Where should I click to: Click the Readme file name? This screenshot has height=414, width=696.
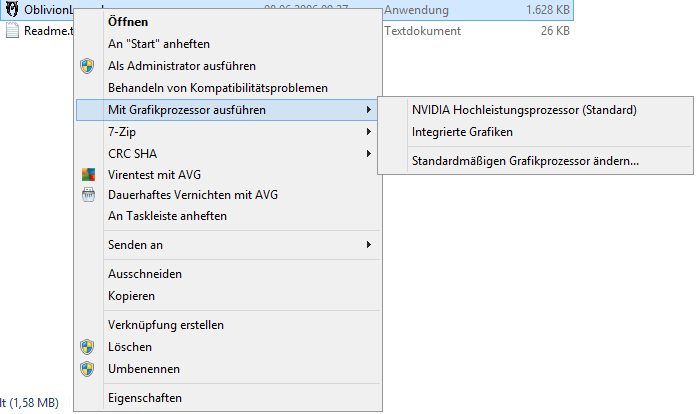[48, 31]
